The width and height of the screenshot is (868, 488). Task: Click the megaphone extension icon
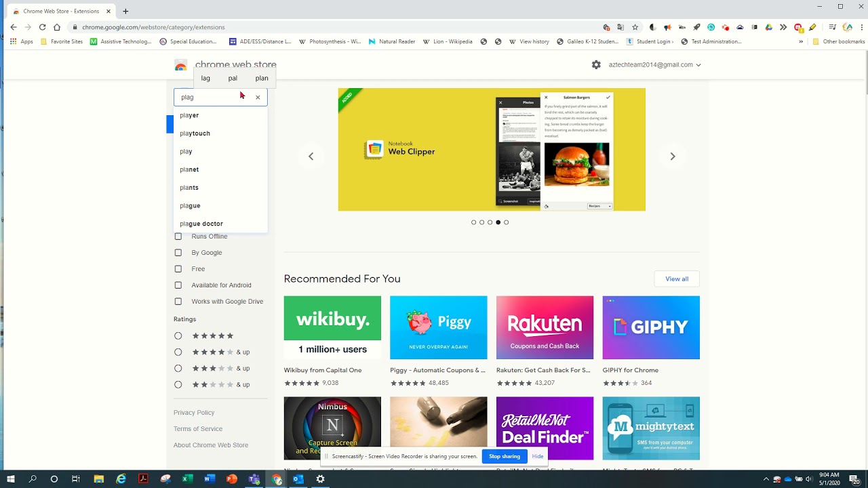(x=667, y=27)
